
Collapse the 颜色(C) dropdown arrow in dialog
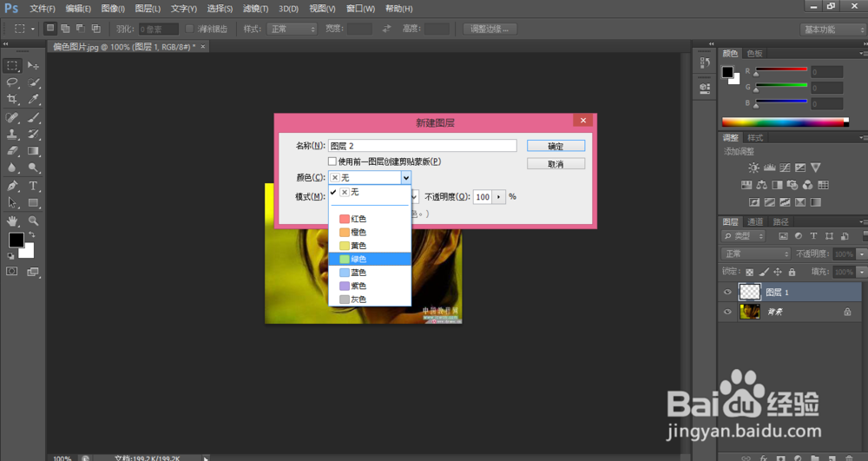[x=405, y=178]
